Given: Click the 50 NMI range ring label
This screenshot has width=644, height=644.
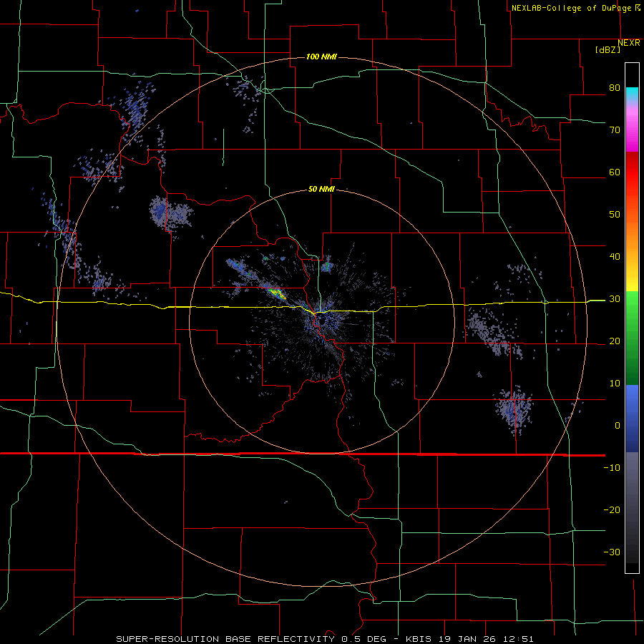Looking at the screenshot, I should pos(321,190).
